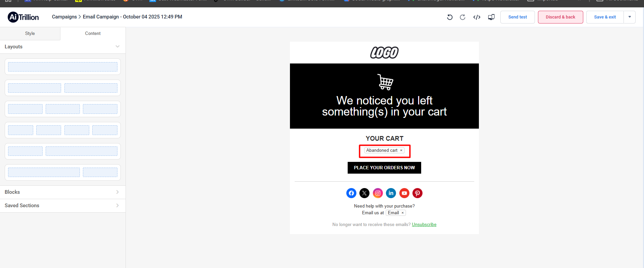Click the Pinterest social icon

coord(417,193)
